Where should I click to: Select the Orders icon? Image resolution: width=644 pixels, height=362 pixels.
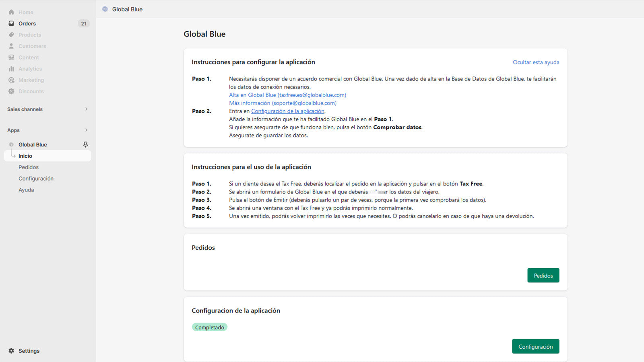point(11,23)
